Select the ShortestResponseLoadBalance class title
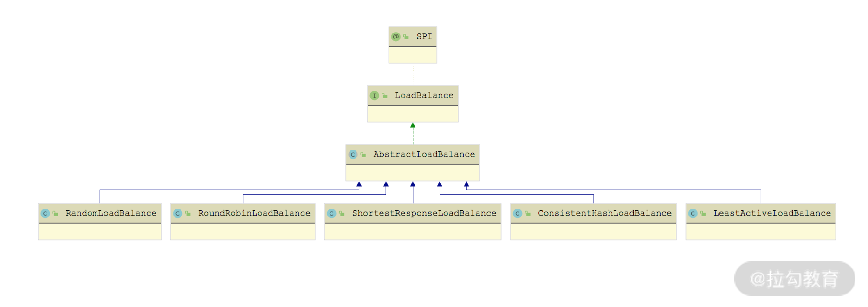 tap(424, 214)
